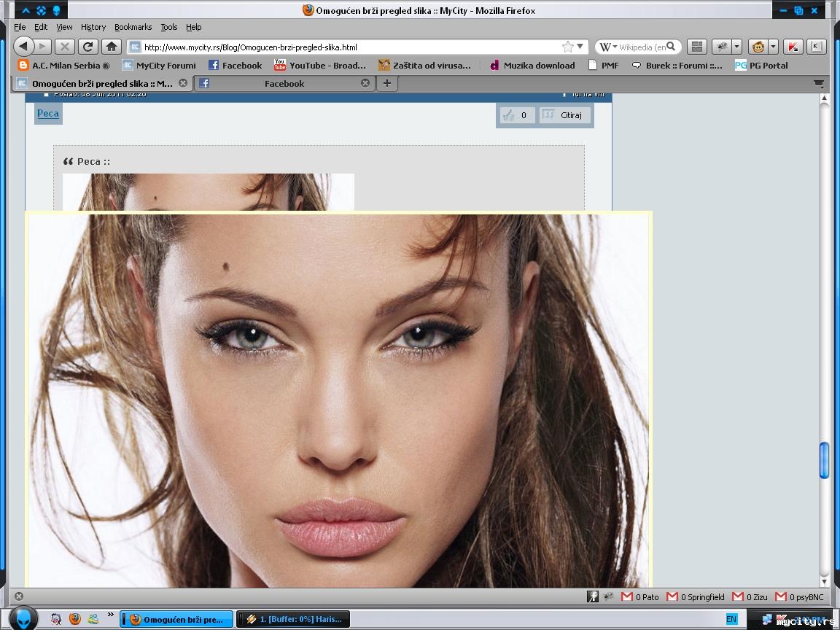Image resolution: width=840 pixels, height=630 pixels.
Task: Open the PG Portal bookmark
Action: click(x=761, y=66)
